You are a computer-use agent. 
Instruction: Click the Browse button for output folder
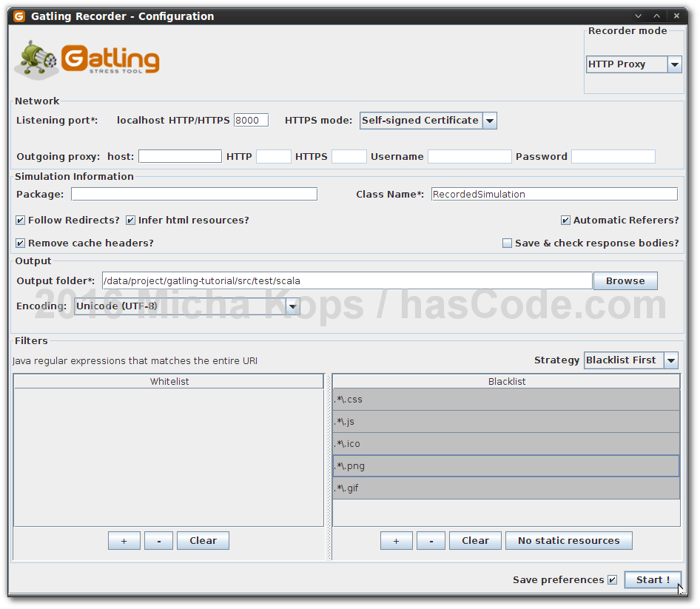click(625, 280)
